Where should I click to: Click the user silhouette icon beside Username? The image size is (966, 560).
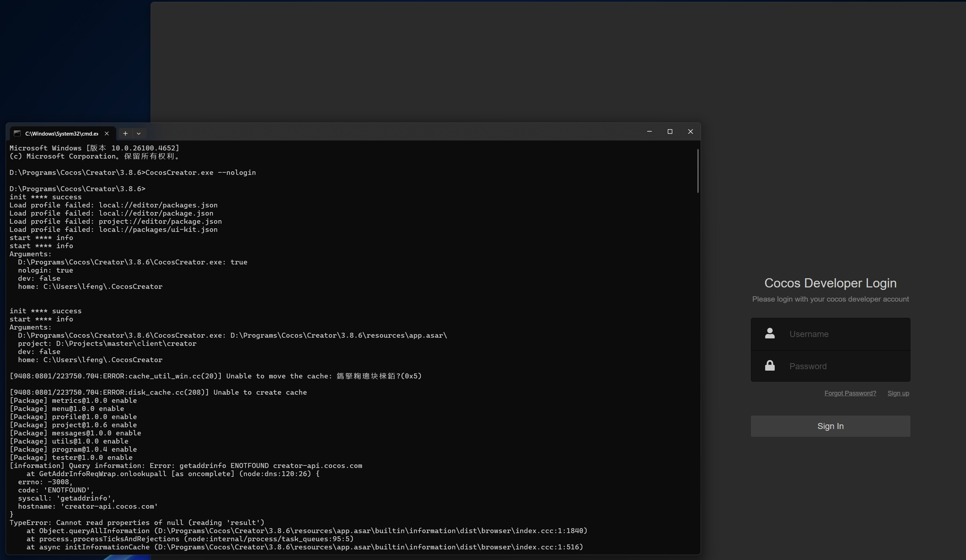point(770,333)
